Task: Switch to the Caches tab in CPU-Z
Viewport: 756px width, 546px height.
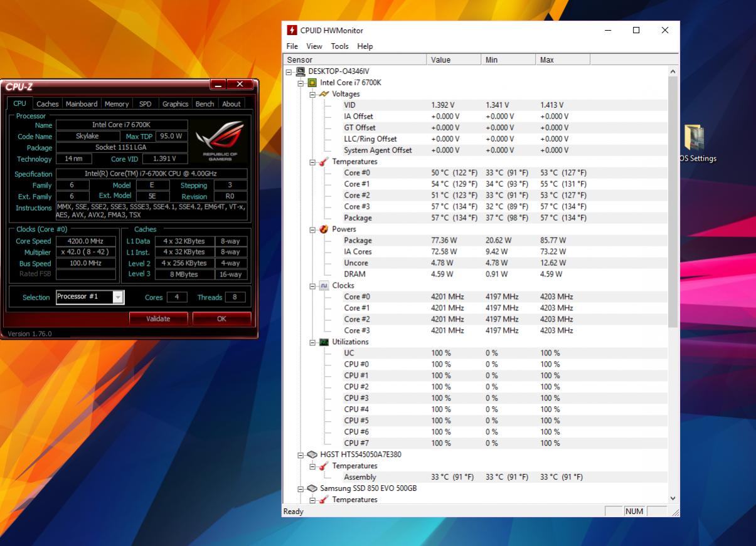Action: tap(47, 104)
